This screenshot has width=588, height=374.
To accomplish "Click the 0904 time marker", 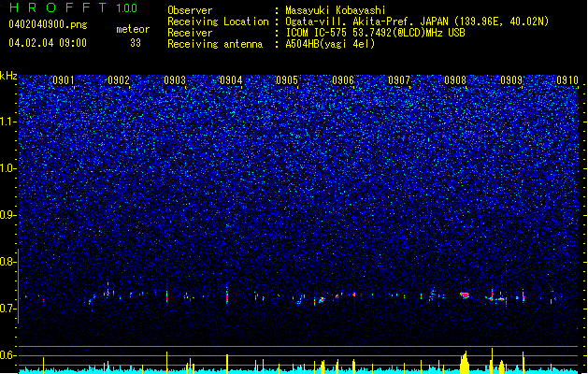I will click(x=231, y=80).
